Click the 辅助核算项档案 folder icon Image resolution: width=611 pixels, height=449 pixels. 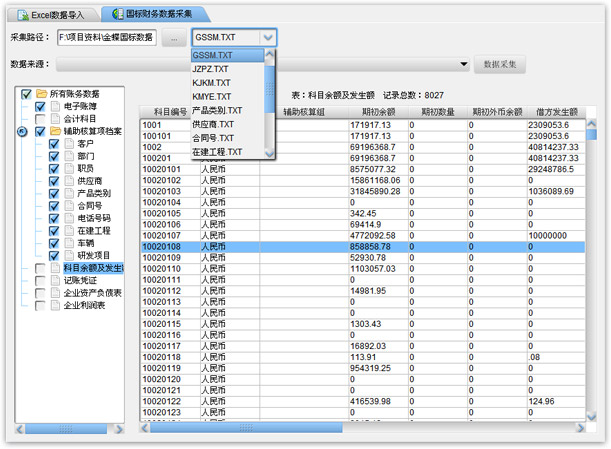pos(54,131)
